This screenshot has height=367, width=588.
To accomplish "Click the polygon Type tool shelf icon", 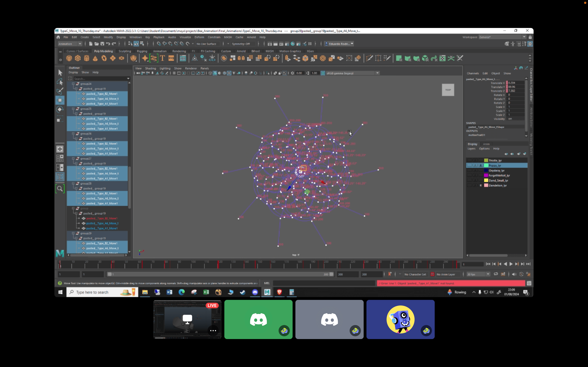I will [x=163, y=58].
